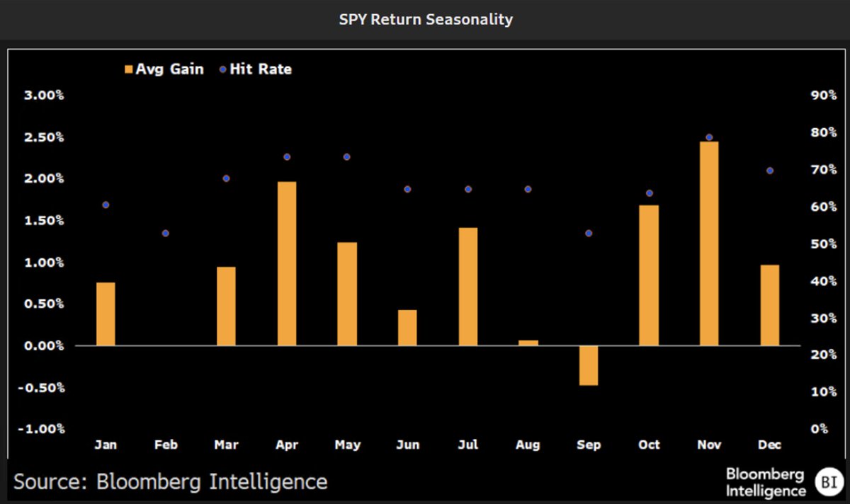This screenshot has width=850, height=504.
Task: Select the tiny August average gain bar
Action: click(528, 343)
